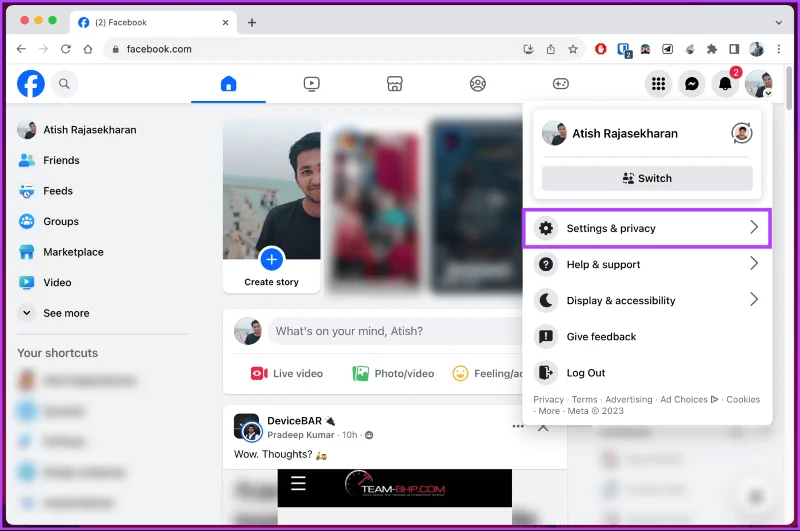800x531 pixels.
Task: Click the install app icon in address bar
Action: coord(529,49)
